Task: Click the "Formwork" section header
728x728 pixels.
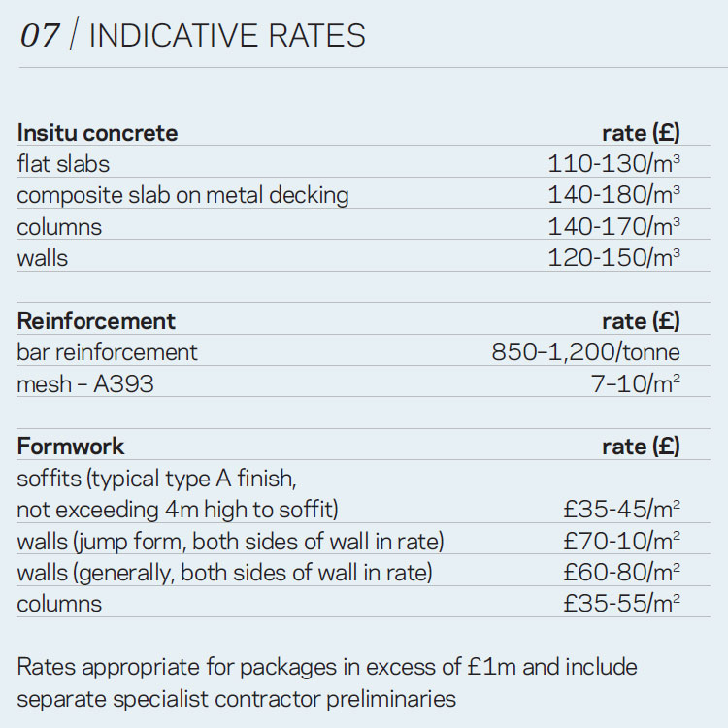Action: 71,447
